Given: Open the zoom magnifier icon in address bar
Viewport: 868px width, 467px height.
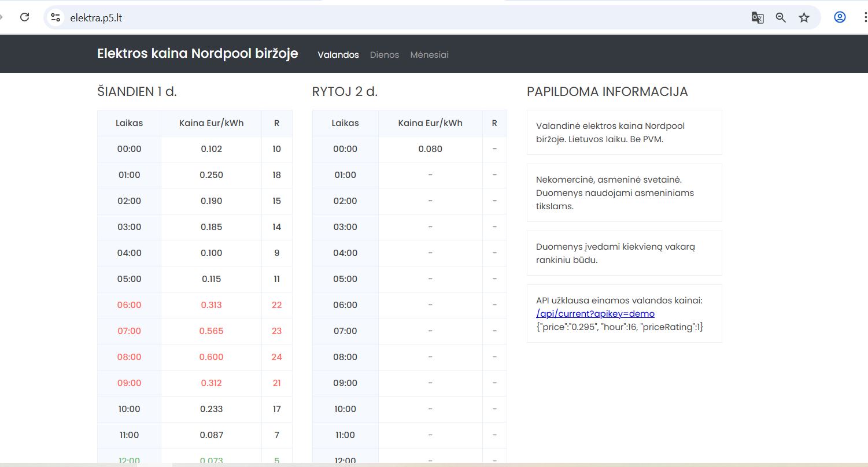Looking at the screenshot, I should (781, 17).
